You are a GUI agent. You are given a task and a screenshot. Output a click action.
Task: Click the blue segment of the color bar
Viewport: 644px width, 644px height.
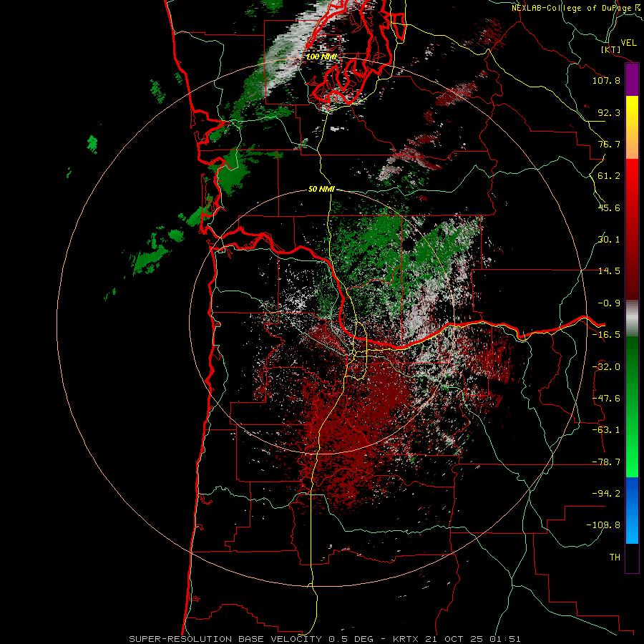coord(632,510)
